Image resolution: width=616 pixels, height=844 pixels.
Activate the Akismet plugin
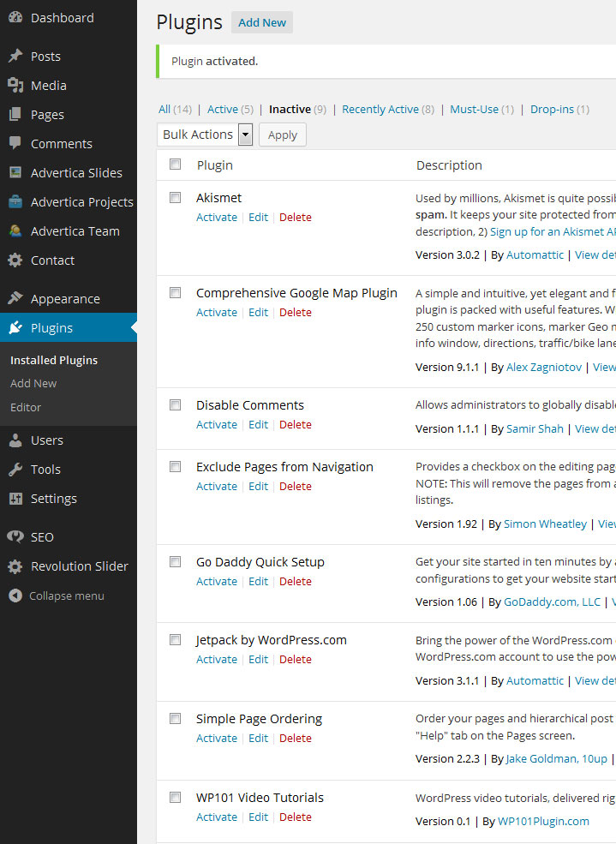pyautogui.click(x=216, y=218)
